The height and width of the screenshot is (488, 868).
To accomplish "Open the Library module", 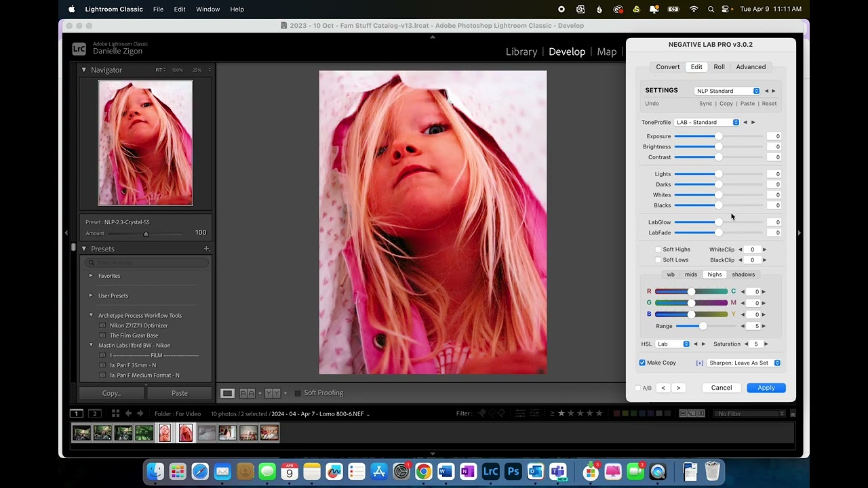I will click(x=521, y=52).
